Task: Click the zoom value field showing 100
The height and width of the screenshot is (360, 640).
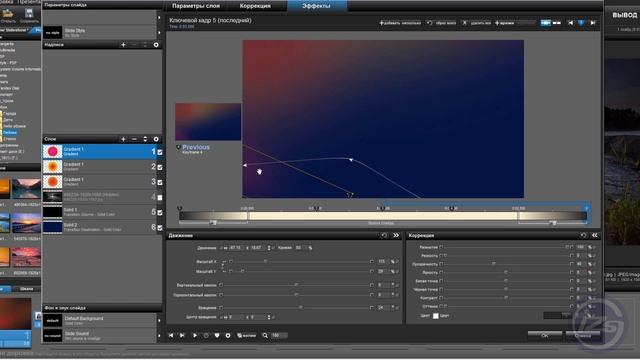Action: 279,335
